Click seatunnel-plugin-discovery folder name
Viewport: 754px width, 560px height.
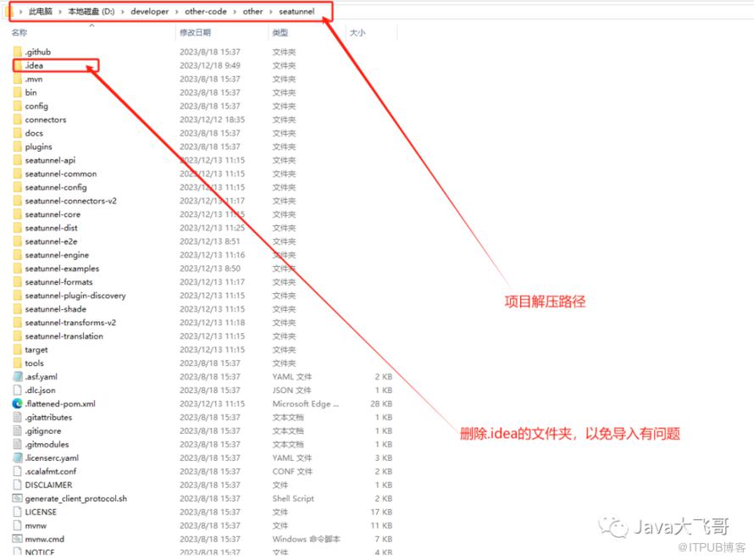point(75,295)
